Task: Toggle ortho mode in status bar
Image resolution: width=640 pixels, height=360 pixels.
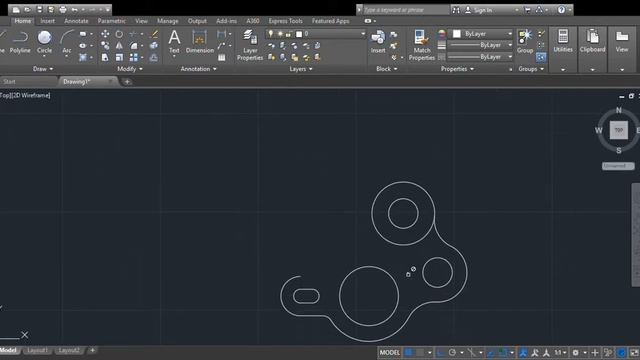Action: click(440, 352)
